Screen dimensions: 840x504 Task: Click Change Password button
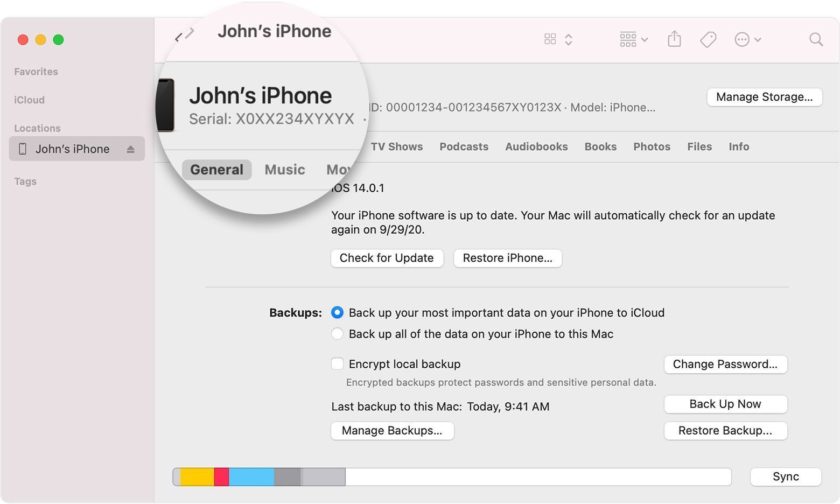[725, 365]
